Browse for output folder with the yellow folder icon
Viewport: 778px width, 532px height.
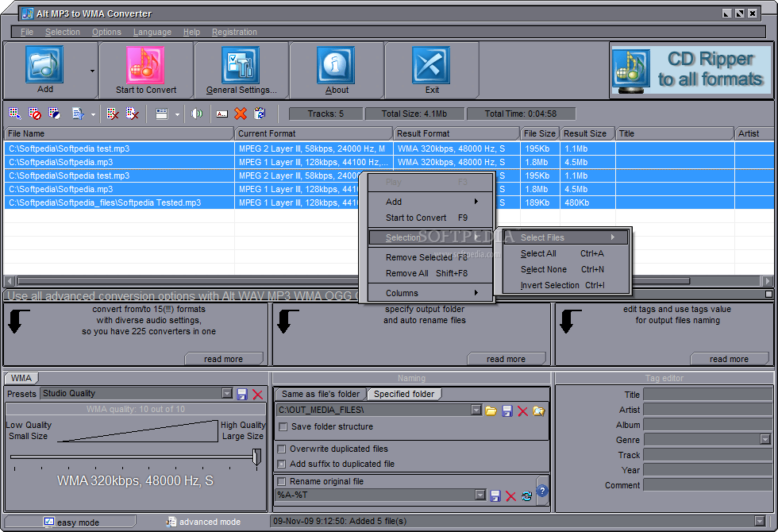491,411
